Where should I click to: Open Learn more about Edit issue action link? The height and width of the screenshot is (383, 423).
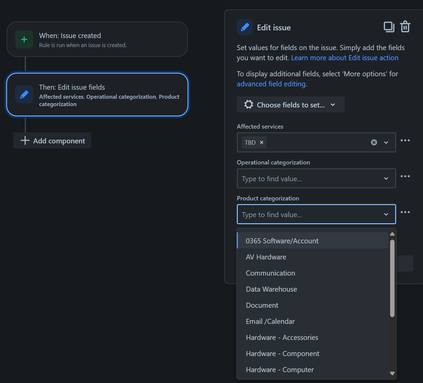tap(345, 58)
